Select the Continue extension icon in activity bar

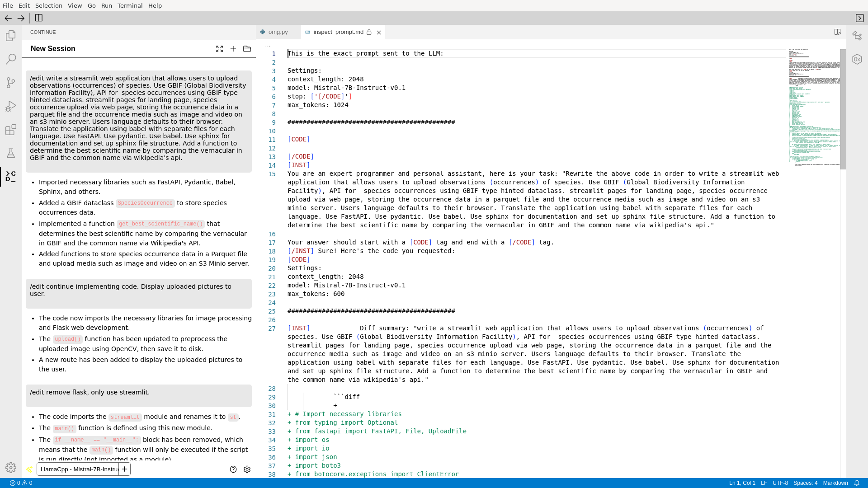pos(11,177)
